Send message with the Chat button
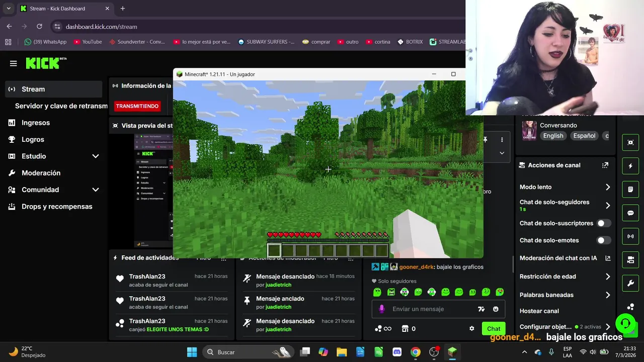644x362 pixels. pyautogui.click(x=494, y=329)
